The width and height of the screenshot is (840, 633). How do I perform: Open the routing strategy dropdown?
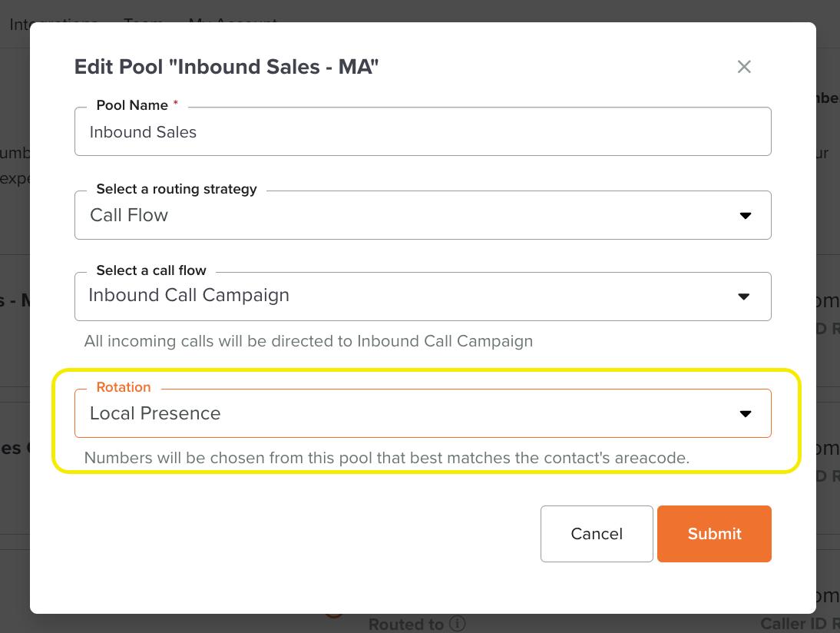tap(422, 215)
